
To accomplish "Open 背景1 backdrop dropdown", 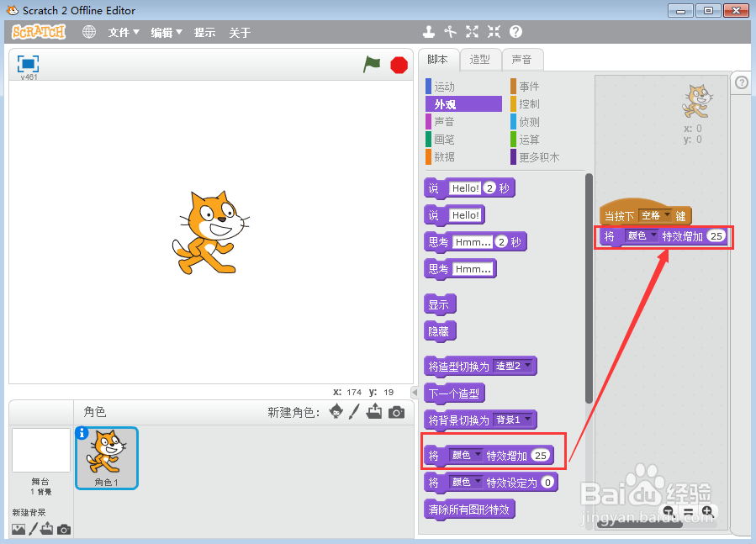I will [x=513, y=420].
